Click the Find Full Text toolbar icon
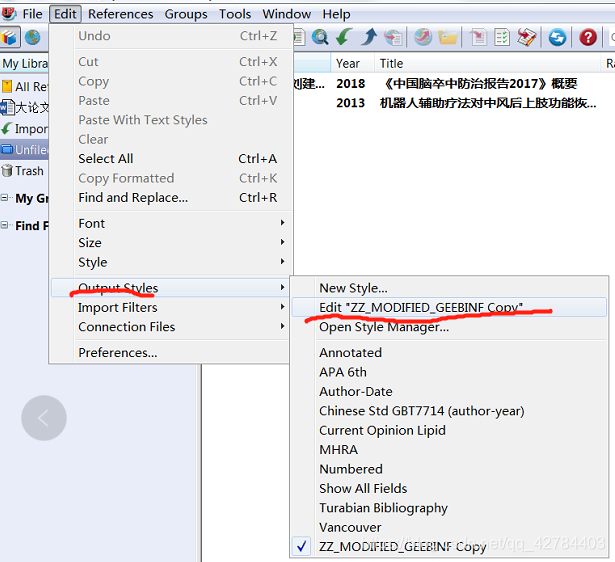Image resolution: width=615 pixels, height=562 pixels. (x=393, y=37)
